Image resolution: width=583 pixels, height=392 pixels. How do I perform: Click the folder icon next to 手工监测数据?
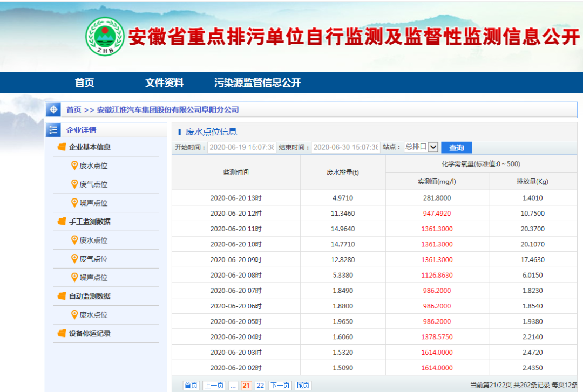62,222
